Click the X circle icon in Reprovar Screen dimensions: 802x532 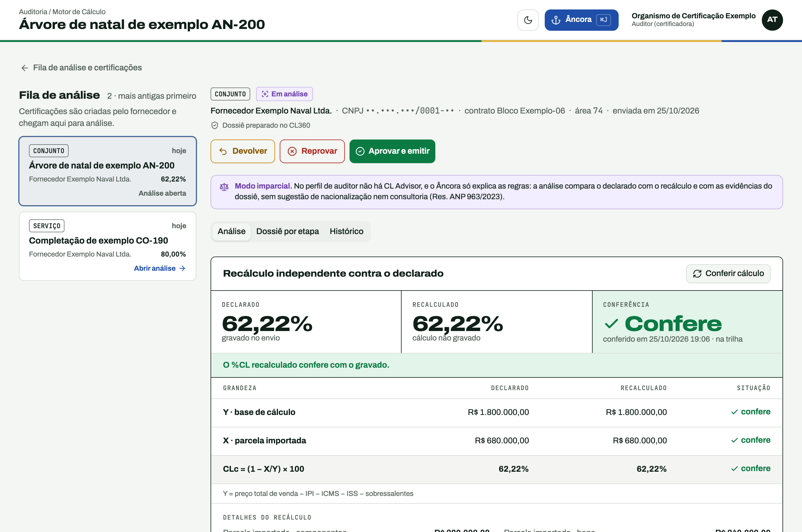click(x=292, y=151)
